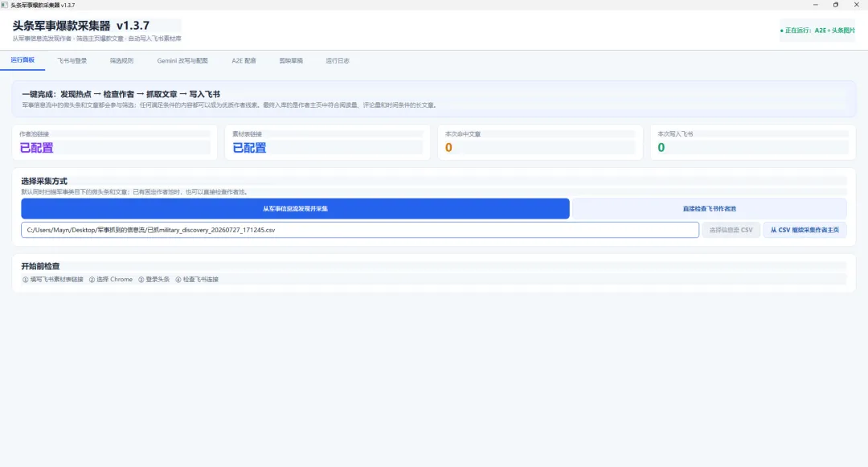868x467 pixels.
Task: Select the A2E 配音 tab
Action: point(244,60)
